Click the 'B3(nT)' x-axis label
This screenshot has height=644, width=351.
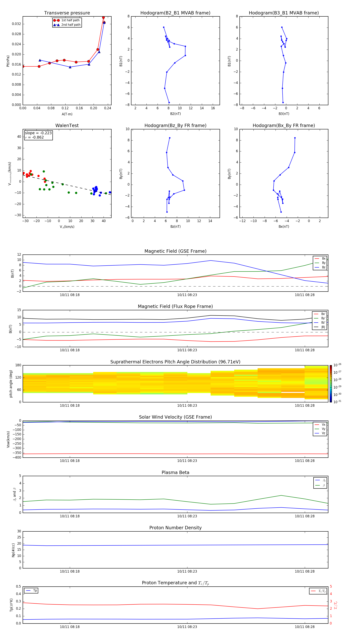284,114
